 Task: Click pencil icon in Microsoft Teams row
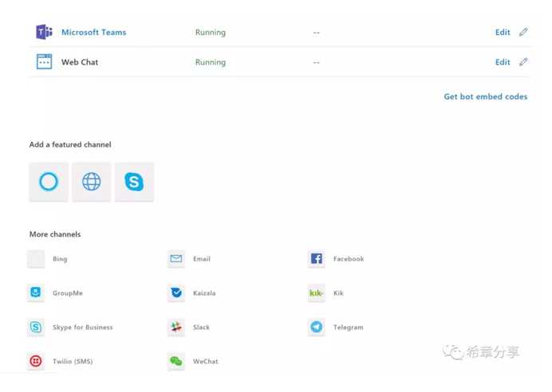(x=523, y=32)
